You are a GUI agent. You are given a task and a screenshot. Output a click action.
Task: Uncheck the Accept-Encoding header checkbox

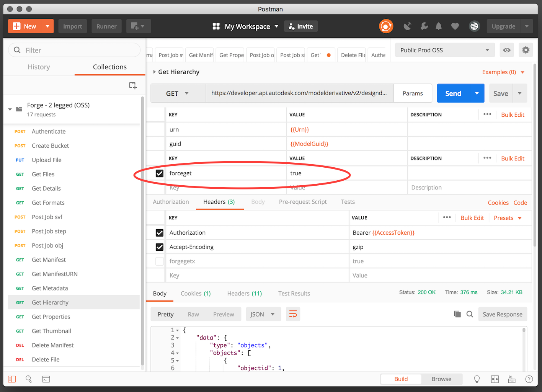coord(160,247)
